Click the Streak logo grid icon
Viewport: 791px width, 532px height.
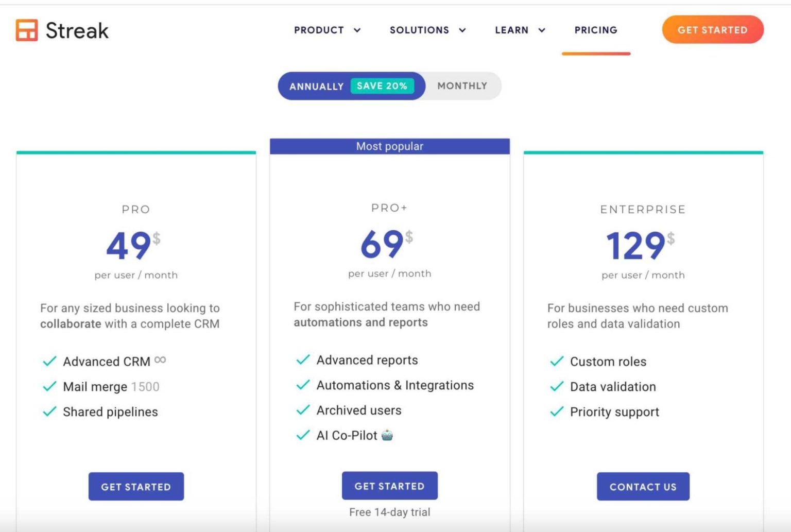[x=27, y=31]
